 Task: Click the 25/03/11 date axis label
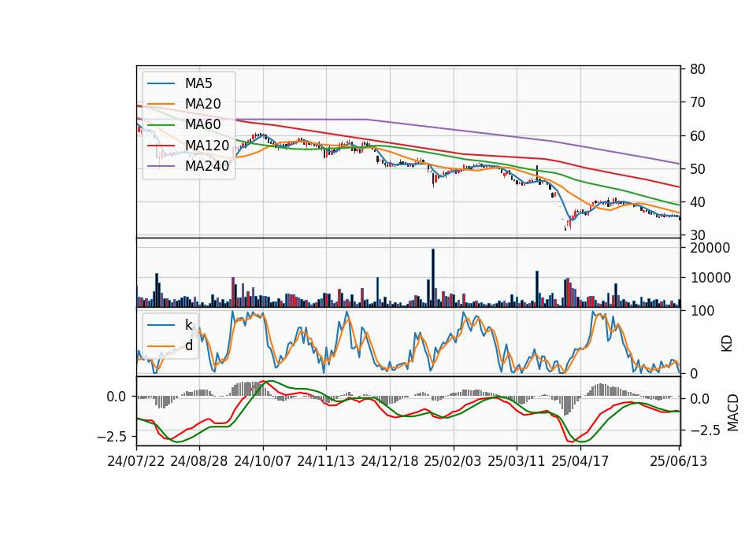517,461
